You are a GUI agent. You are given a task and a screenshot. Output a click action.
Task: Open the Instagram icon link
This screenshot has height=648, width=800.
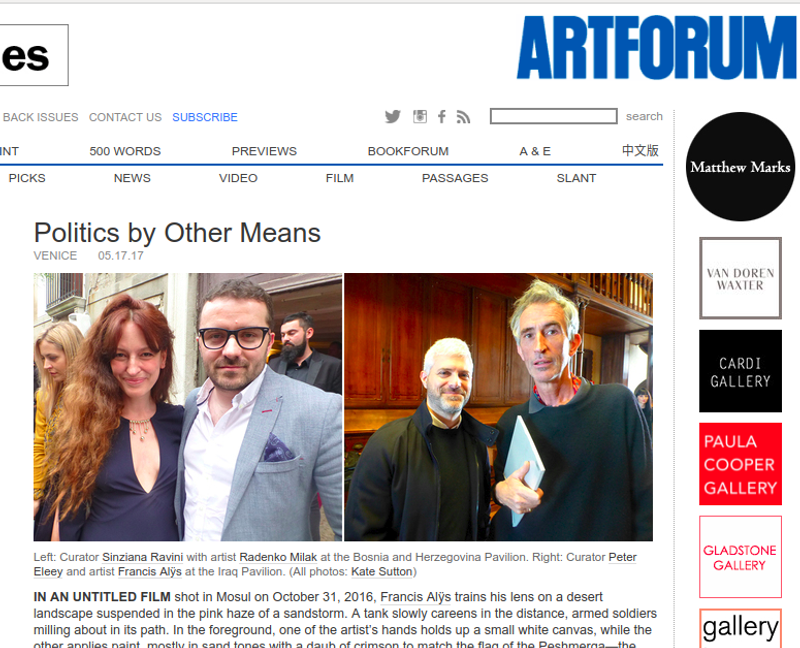pyautogui.click(x=420, y=117)
